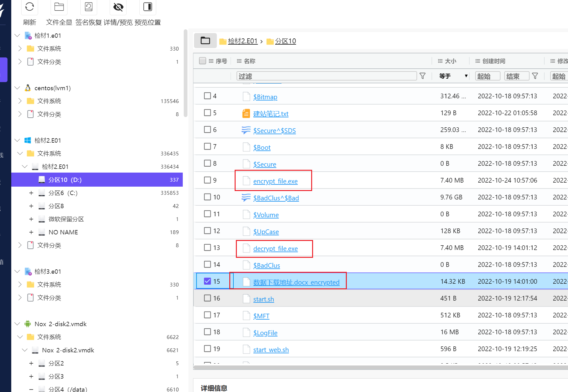Select the 分区10 (D:) tree item

[97, 180]
